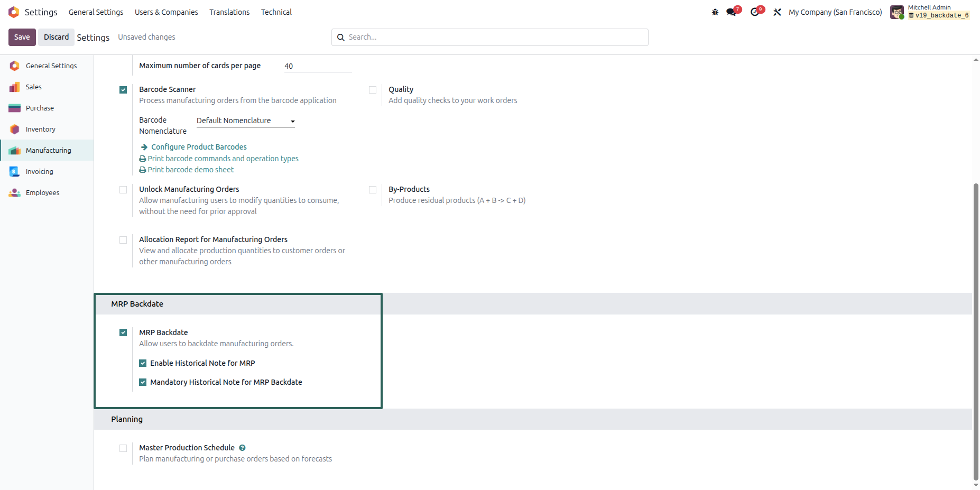Open the Mitchell Admin user menu
This screenshot has height=490, width=980.
pyautogui.click(x=930, y=12)
